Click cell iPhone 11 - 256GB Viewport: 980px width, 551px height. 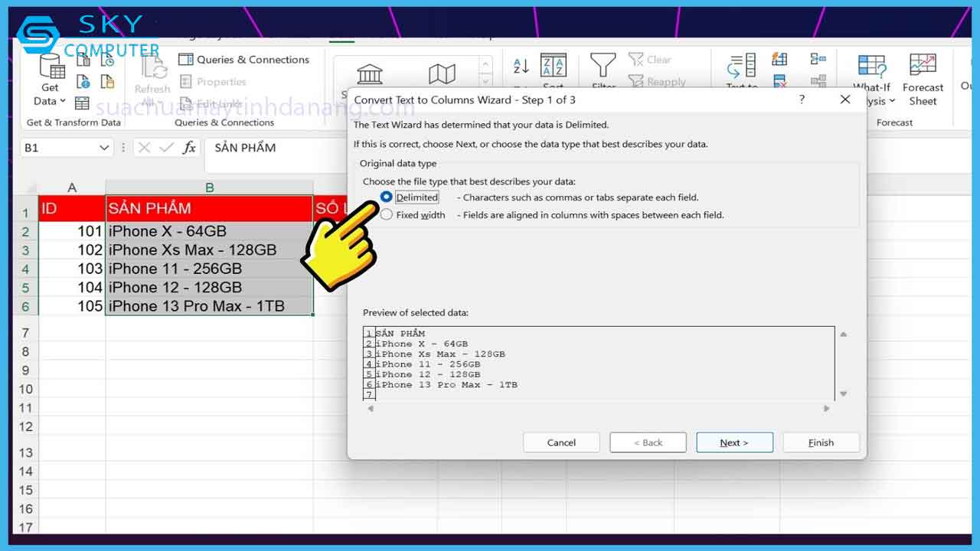tap(209, 269)
